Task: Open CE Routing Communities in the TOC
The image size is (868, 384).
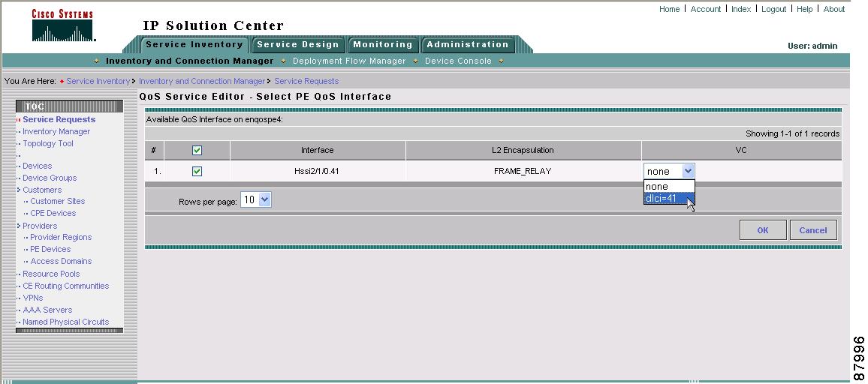Action: [66, 286]
